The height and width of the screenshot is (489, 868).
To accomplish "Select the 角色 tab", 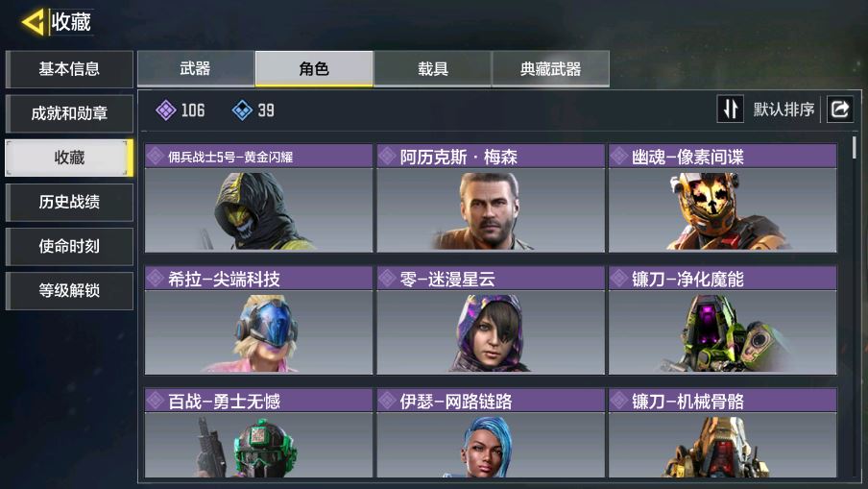I will [x=314, y=68].
